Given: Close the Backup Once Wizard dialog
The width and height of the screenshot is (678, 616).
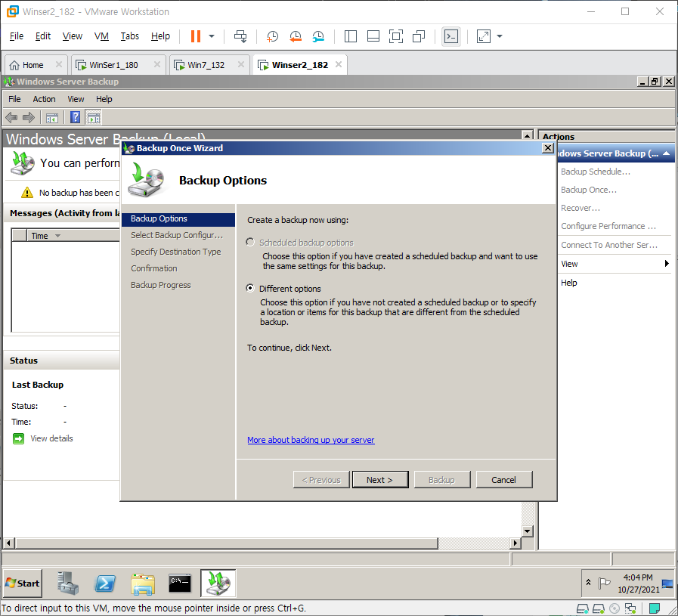Looking at the screenshot, I should 548,148.
